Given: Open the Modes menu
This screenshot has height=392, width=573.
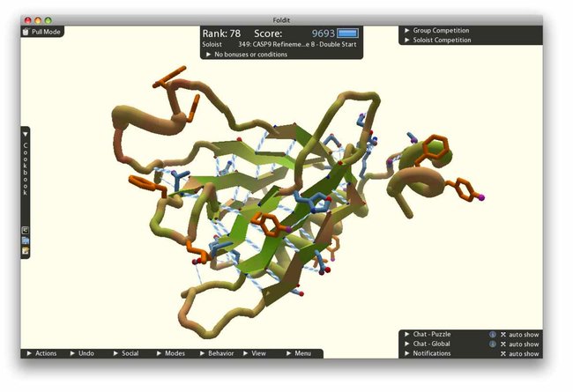Looking at the screenshot, I should point(171,353).
